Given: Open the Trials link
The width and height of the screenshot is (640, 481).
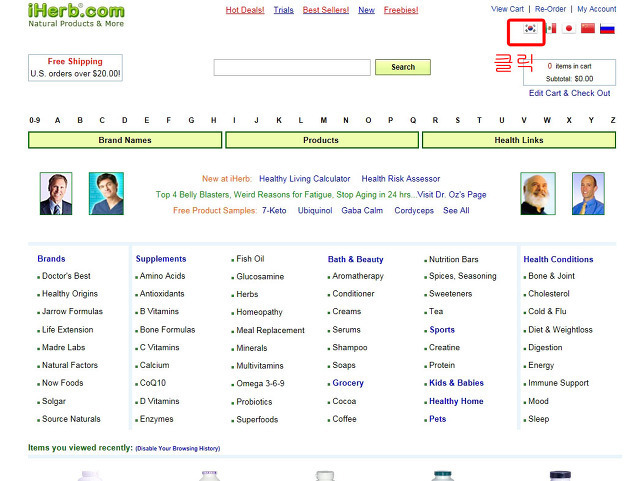Looking at the screenshot, I should pos(284,10).
